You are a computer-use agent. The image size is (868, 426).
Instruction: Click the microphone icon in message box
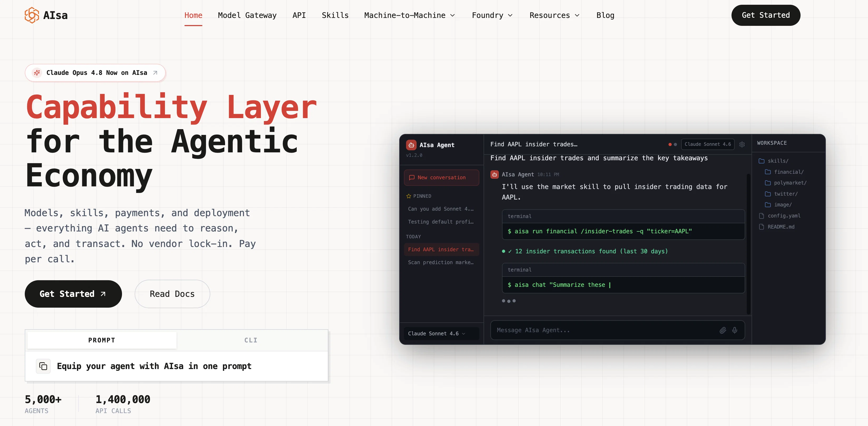coord(735,330)
